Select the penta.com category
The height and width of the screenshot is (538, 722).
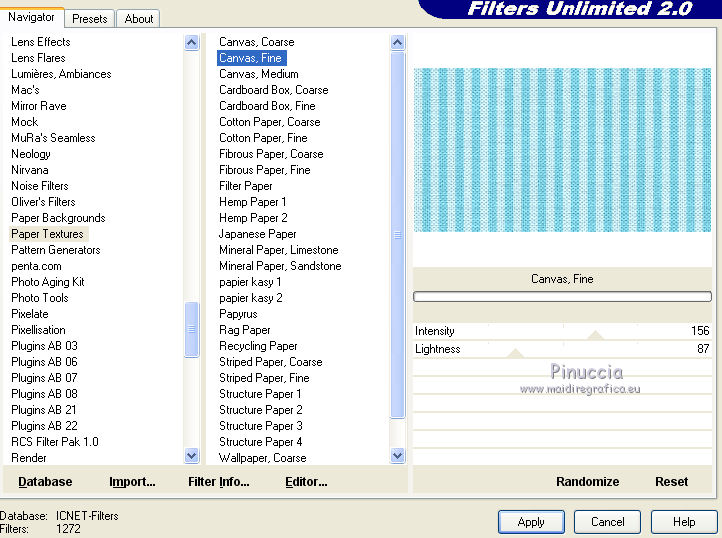point(36,266)
